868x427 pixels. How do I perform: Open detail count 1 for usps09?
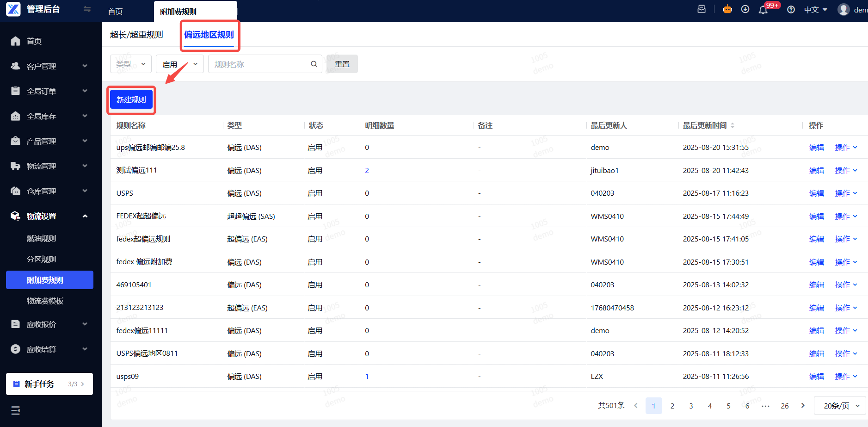[367, 377]
